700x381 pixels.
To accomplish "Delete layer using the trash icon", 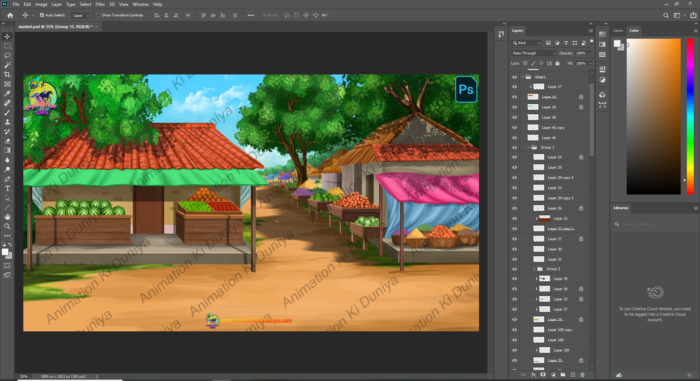I will click(x=582, y=375).
